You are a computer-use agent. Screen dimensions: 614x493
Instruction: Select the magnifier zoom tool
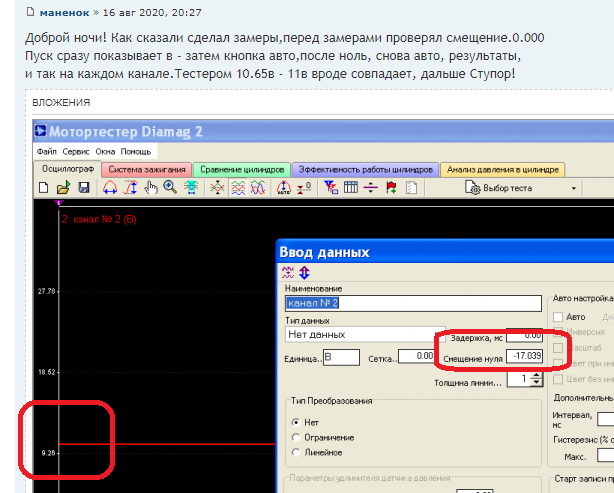point(170,187)
